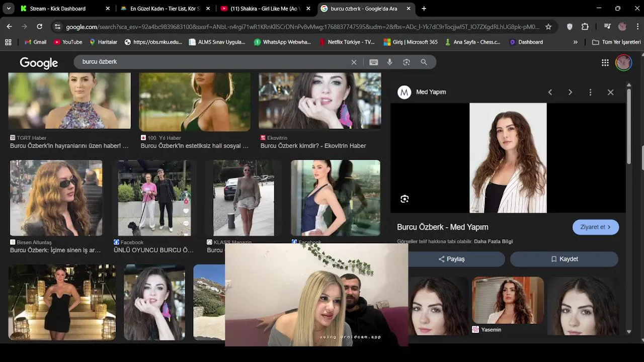
Task: Open media control icon in toolbar
Action: [x=607, y=27]
